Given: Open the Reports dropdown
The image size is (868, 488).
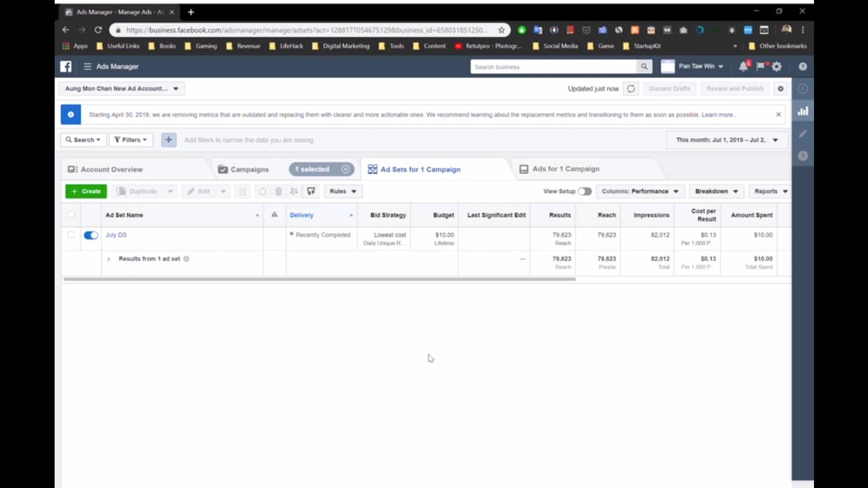Looking at the screenshot, I should pos(771,191).
